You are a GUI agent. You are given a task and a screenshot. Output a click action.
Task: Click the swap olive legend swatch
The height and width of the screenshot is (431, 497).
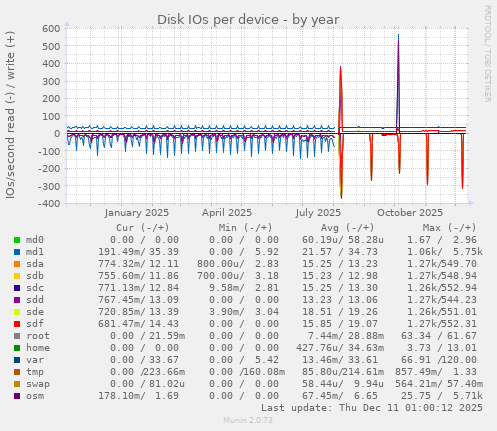click(x=17, y=384)
